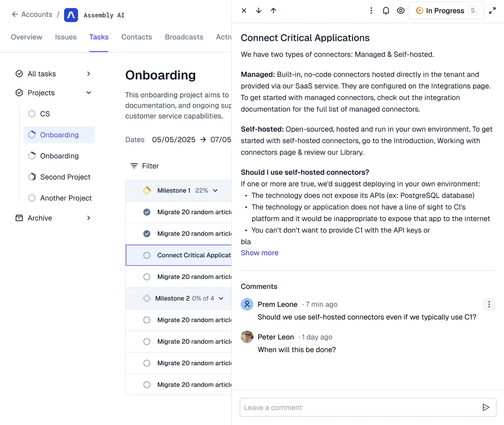Click the Milestone 2 diamond icon

(147, 298)
